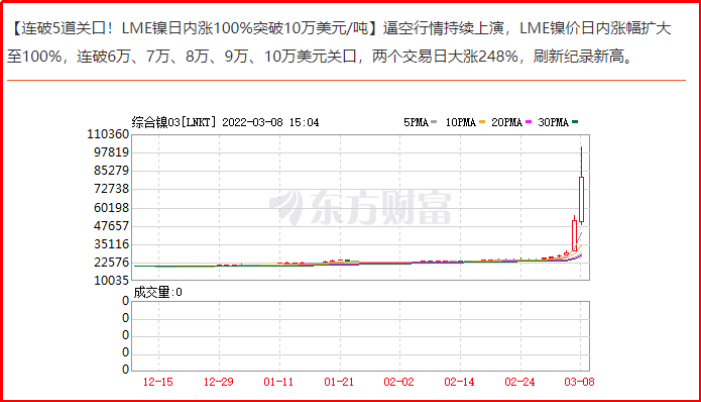Click the text 两个交易日大涨248%
This screenshot has height=402, width=701.
(x=444, y=57)
